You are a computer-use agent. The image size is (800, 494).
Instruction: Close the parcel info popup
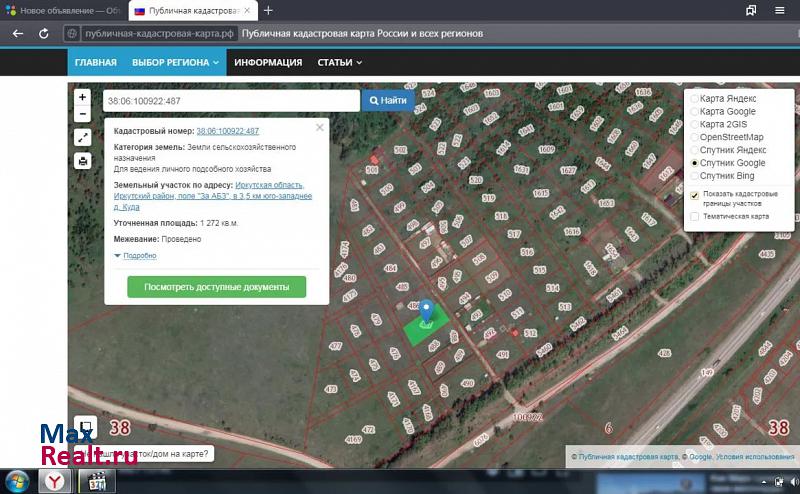point(320,128)
